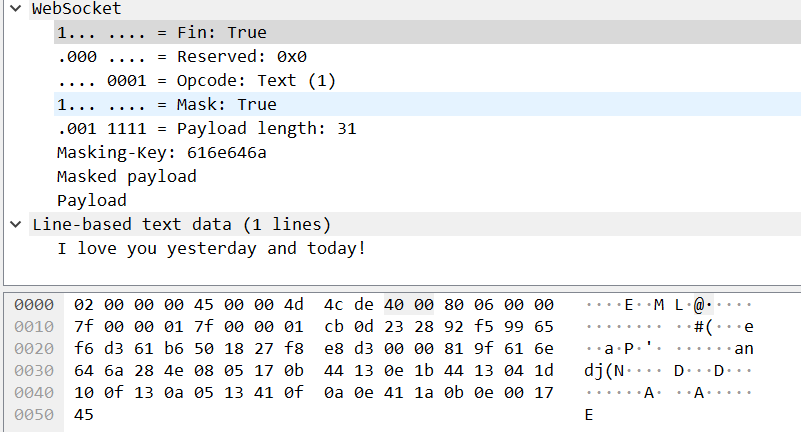Select the Fin: True field
The width and height of the screenshot is (801, 432).
pos(427,32)
